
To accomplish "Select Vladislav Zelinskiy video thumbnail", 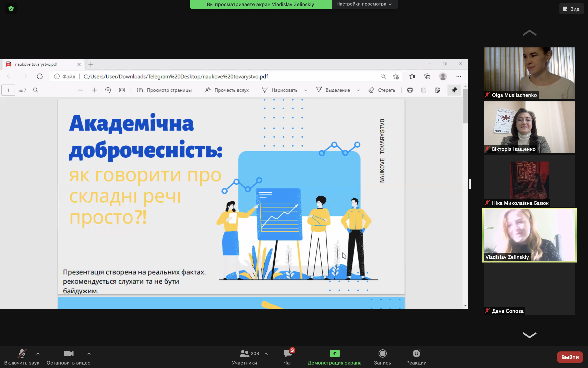I will pyautogui.click(x=529, y=235).
